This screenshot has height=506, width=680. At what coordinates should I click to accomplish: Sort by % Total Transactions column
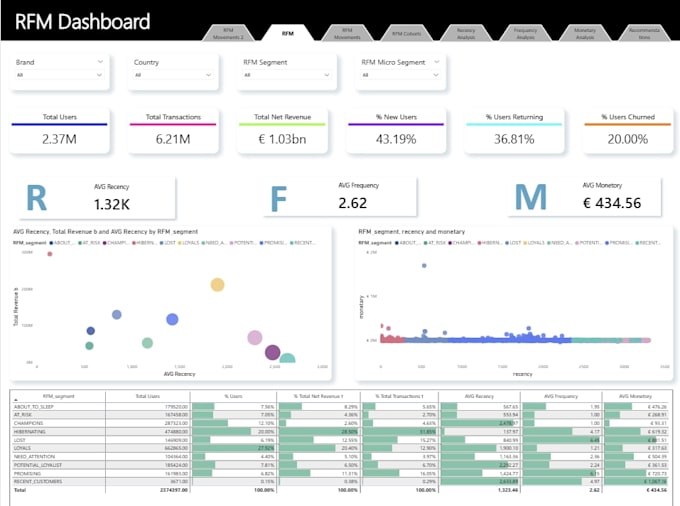point(399,396)
